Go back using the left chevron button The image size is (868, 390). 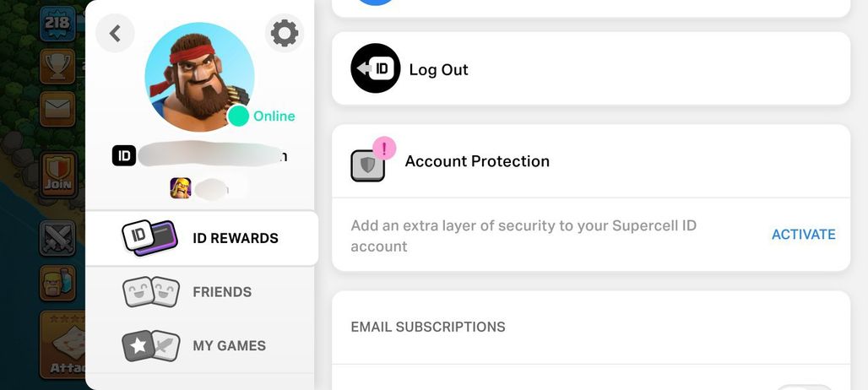click(115, 33)
